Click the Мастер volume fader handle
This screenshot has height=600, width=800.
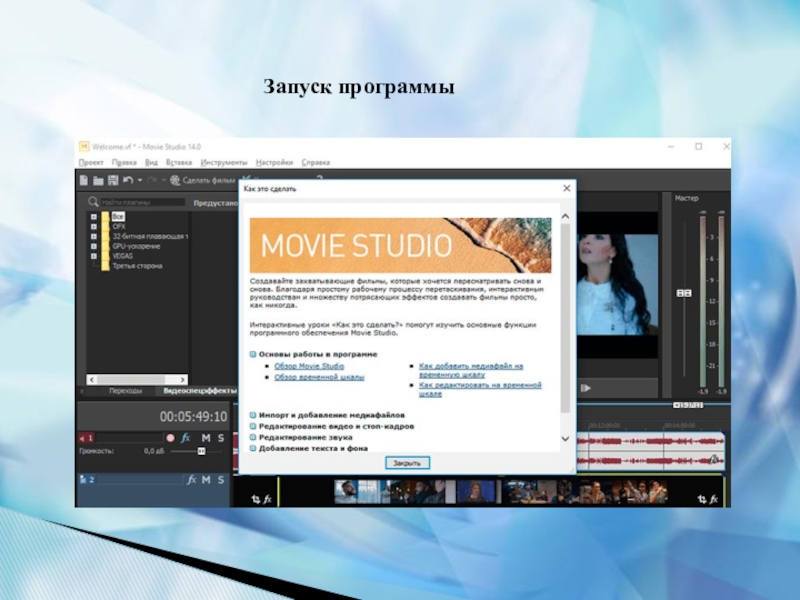[685, 293]
